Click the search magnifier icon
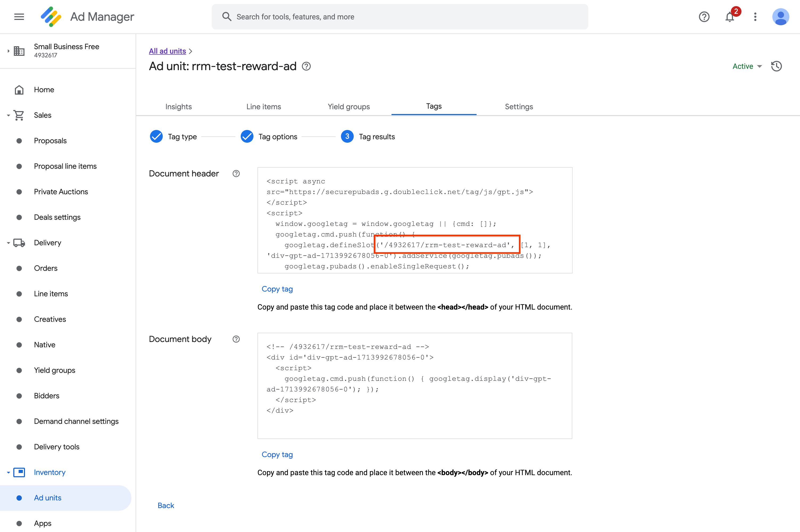The width and height of the screenshot is (800, 532). coord(227,17)
